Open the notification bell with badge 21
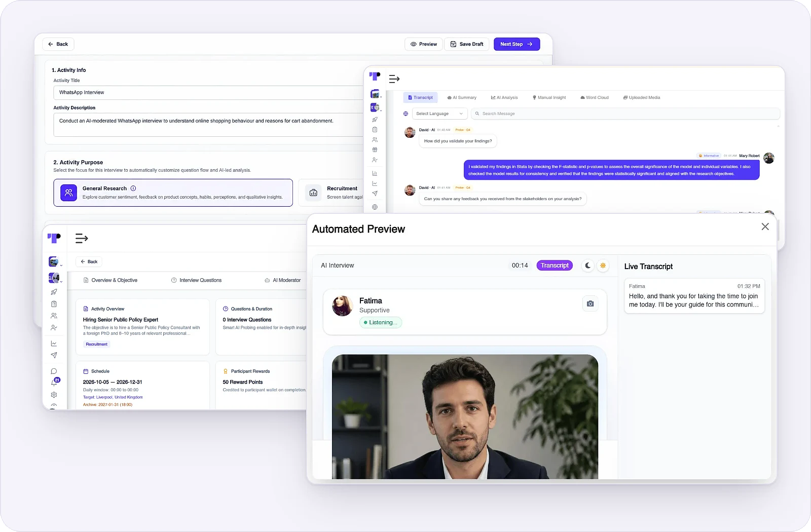The height and width of the screenshot is (532, 811). pos(54,382)
